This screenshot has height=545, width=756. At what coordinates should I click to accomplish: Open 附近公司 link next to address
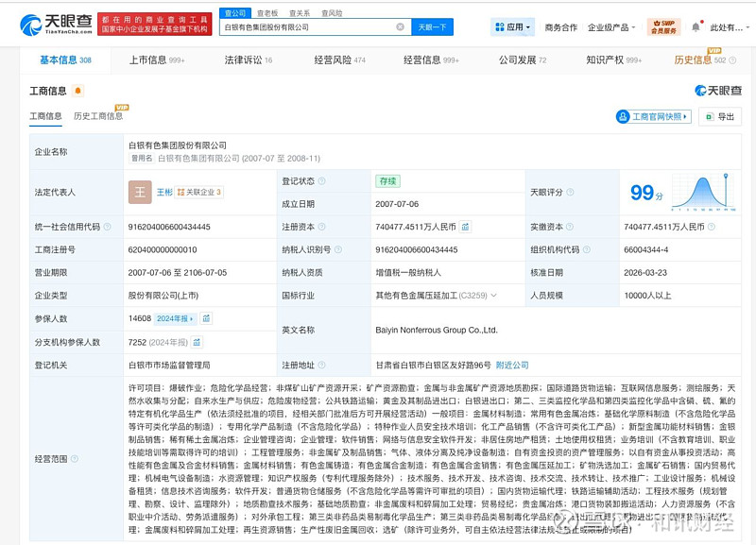pyautogui.click(x=512, y=365)
